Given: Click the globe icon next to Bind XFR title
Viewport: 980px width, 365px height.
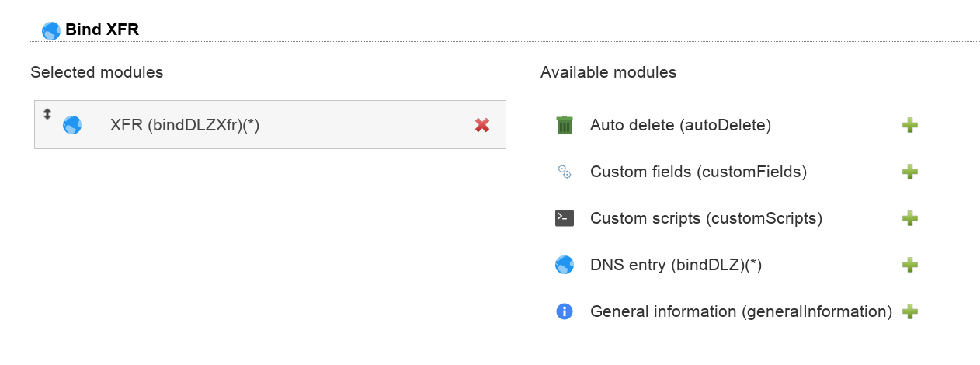Looking at the screenshot, I should click(51, 30).
